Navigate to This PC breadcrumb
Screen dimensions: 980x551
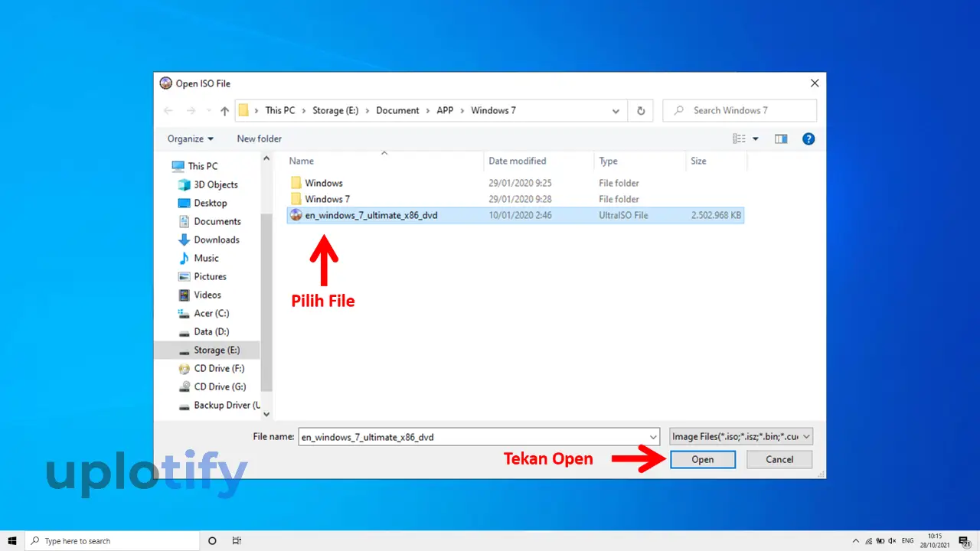[x=279, y=111]
